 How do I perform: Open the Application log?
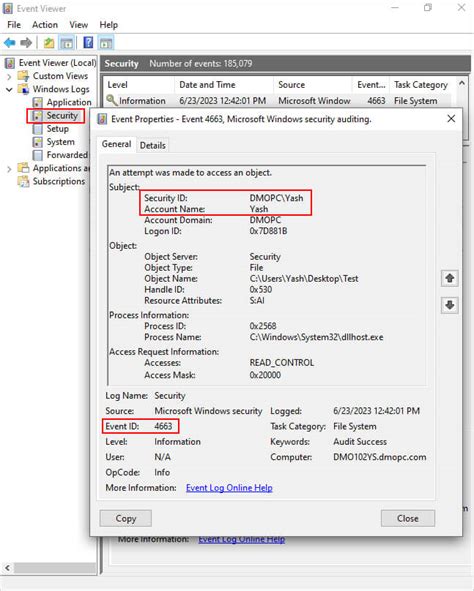click(x=69, y=102)
